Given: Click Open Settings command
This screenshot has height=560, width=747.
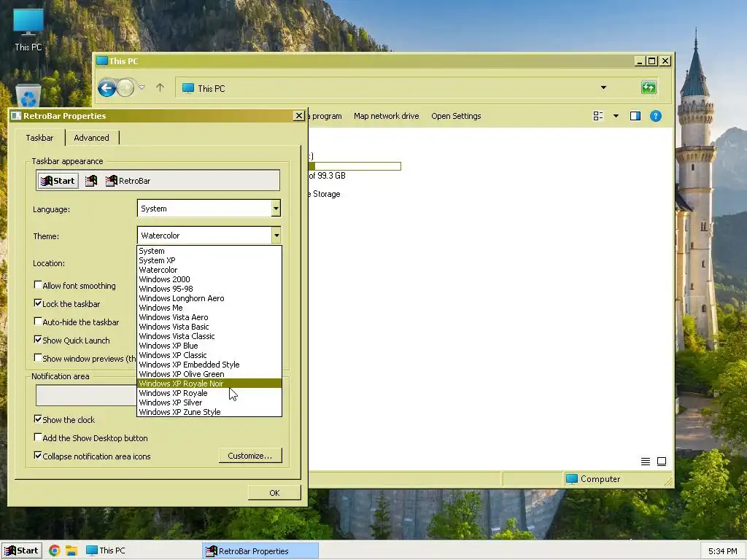Looking at the screenshot, I should (456, 116).
